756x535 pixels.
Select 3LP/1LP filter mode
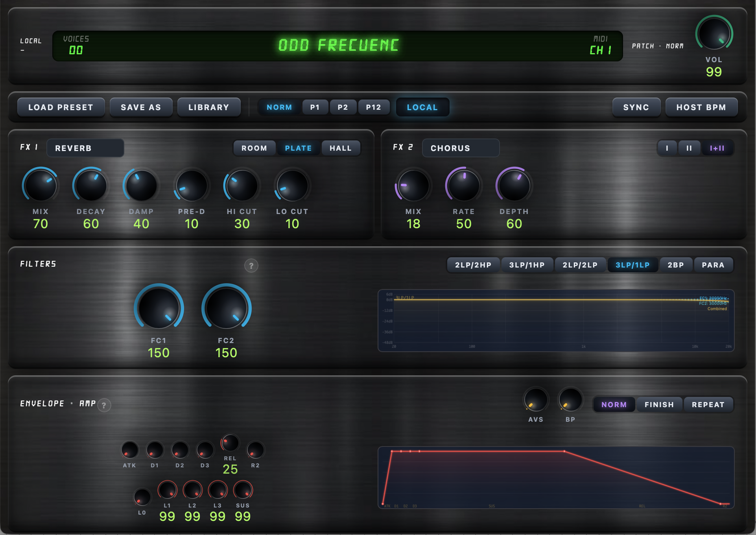click(633, 265)
